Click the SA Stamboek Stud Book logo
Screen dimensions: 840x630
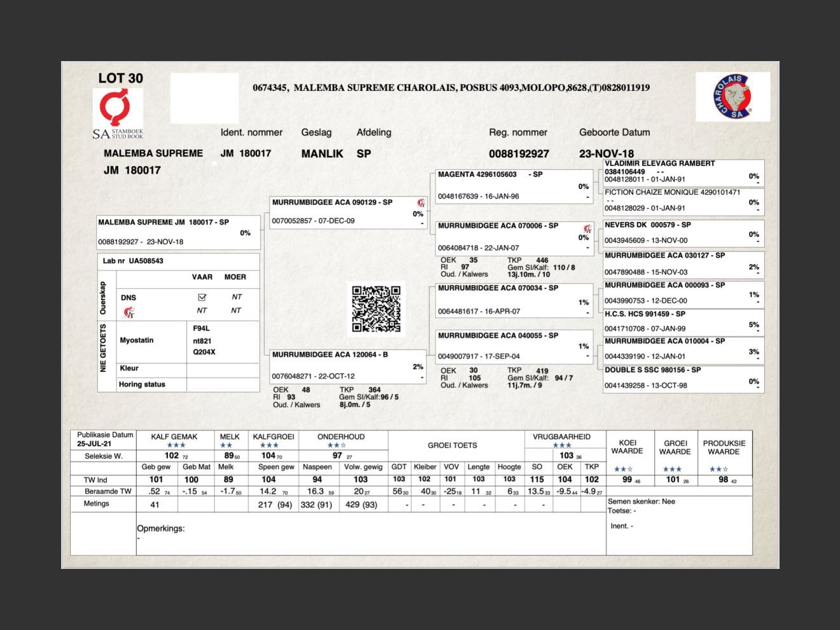point(118,113)
